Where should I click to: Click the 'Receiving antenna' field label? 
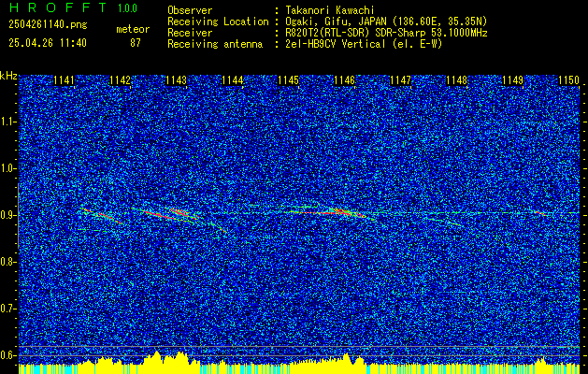(x=215, y=44)
